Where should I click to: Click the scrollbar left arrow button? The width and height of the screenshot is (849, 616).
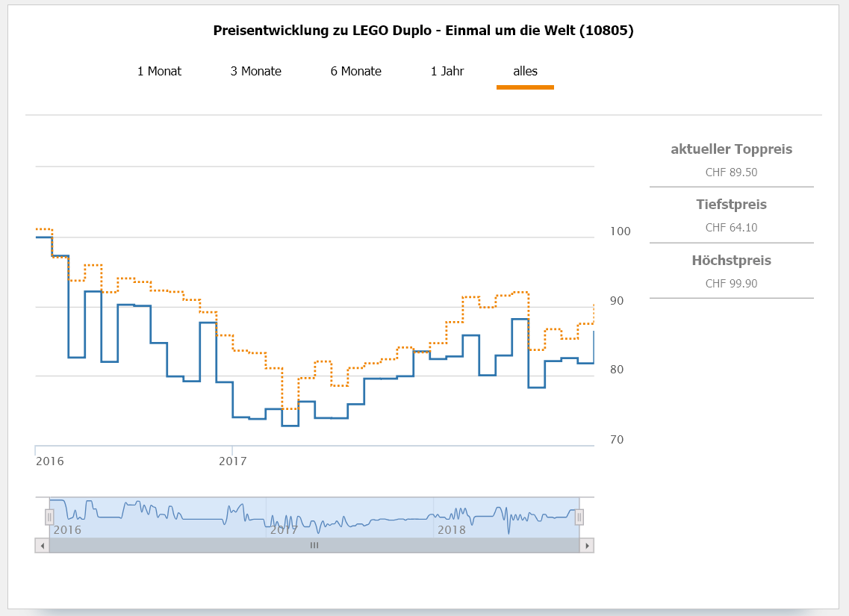click(x=43, y=546)
